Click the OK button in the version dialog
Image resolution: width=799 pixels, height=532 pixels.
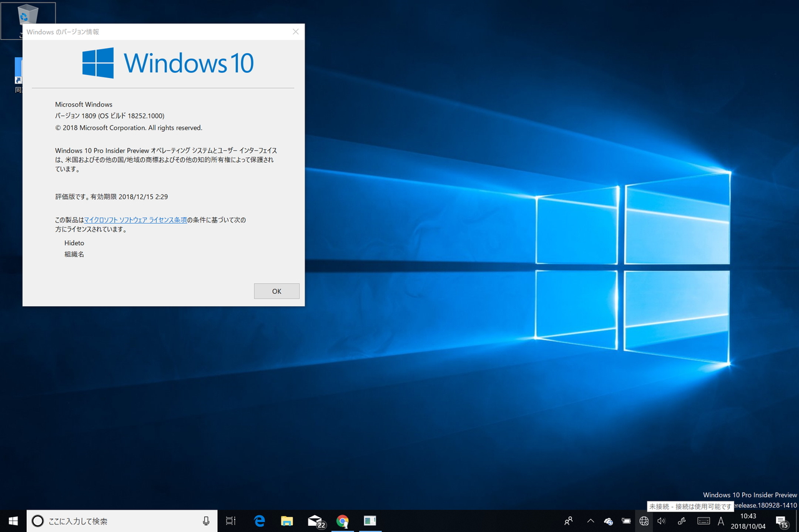point(277,291)
